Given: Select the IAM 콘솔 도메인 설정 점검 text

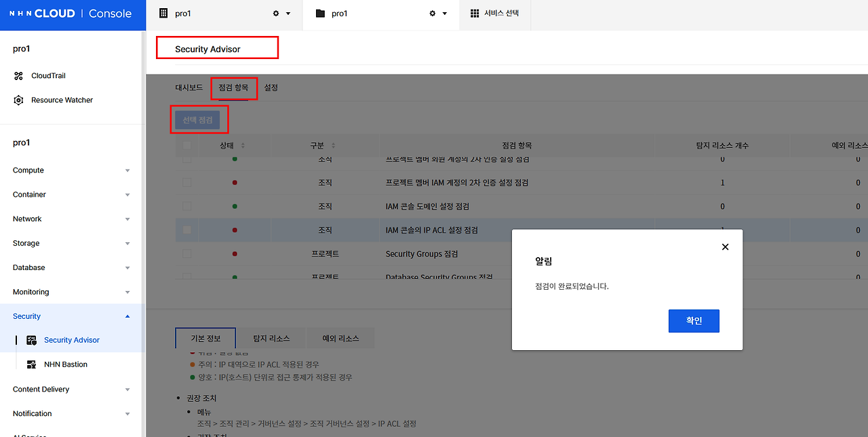Looking at the screenshot, I should coord(427,206).
